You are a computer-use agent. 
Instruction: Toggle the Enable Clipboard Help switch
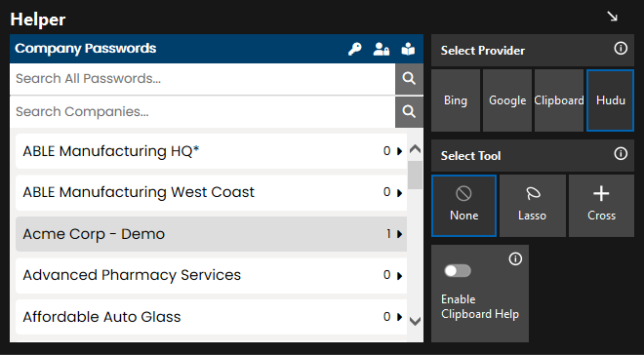[x=458, y=271]
